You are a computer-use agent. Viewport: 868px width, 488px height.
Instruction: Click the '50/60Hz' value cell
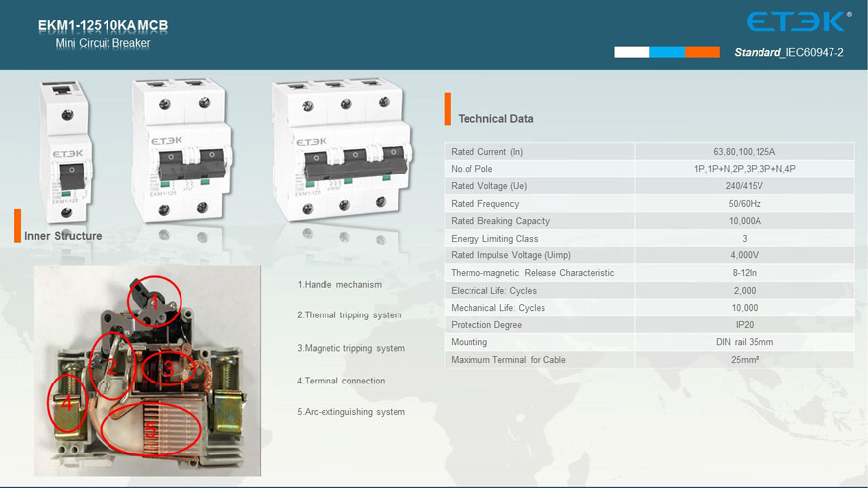pos(745,204)
